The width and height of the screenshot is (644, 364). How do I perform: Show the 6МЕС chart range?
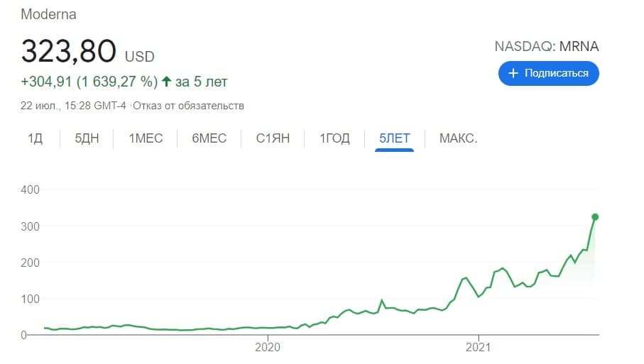209,138
